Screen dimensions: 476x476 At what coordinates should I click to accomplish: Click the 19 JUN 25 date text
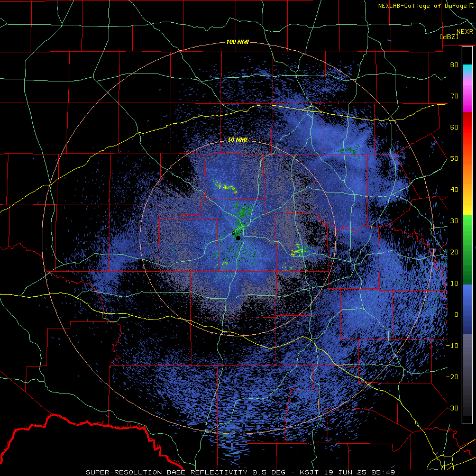(x=344, y=472)
